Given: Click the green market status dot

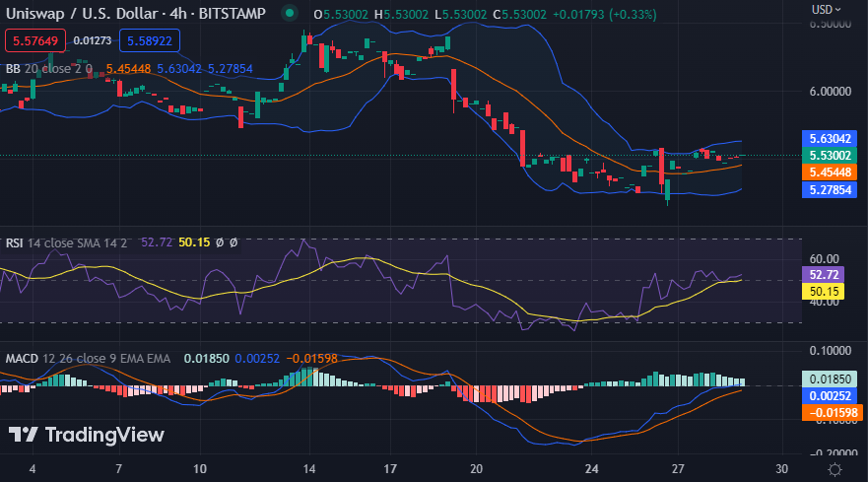Looking at the screenshot, I should [x=289, y=13].
